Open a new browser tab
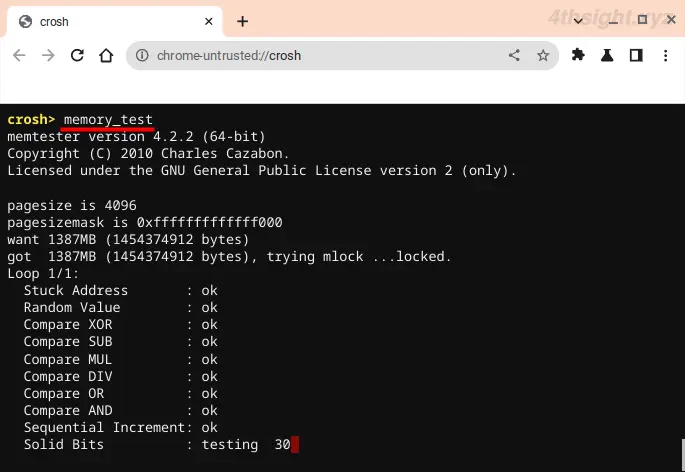Image resolution: width=685 pixels, height=472 pixels. tap(242, 21)
